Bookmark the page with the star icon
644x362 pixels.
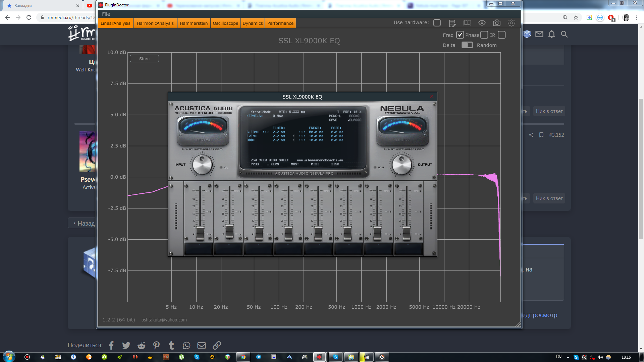click(576, 17)
